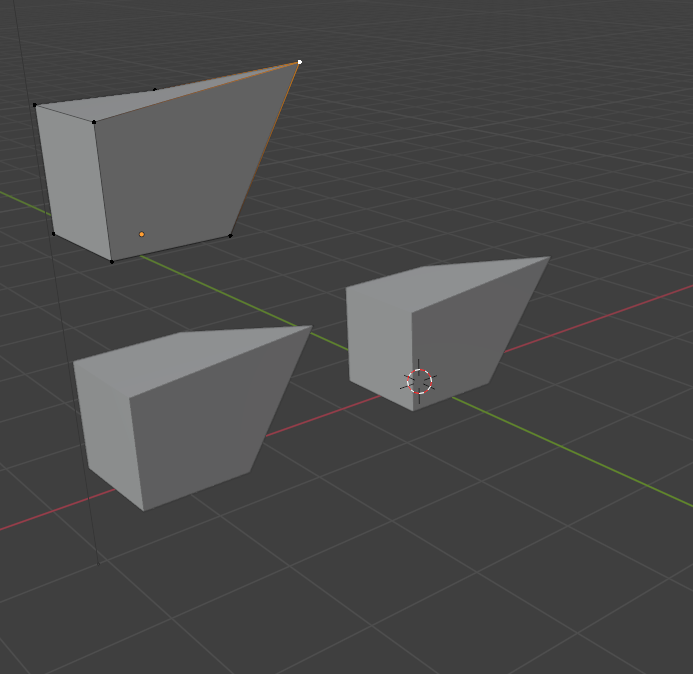Select the vertex where the three visible faces meet
This screenshot has height=674, width=693.
click(94, 122)
